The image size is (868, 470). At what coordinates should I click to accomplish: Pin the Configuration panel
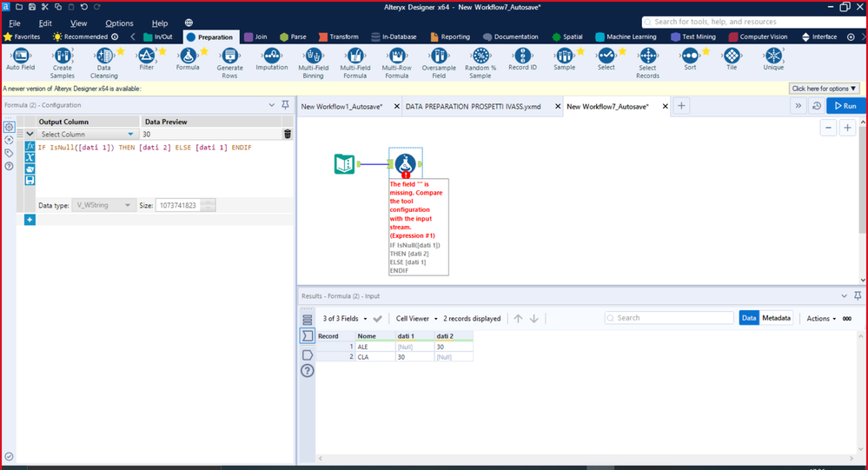coord(285,104)
